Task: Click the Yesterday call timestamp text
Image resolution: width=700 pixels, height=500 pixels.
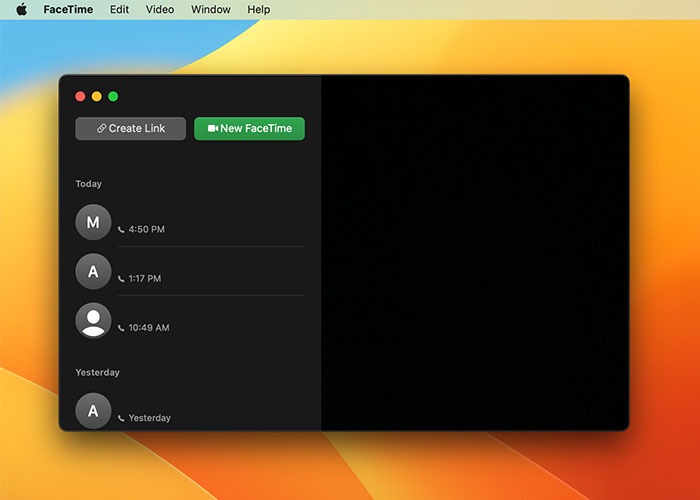Action: (150, 418)
